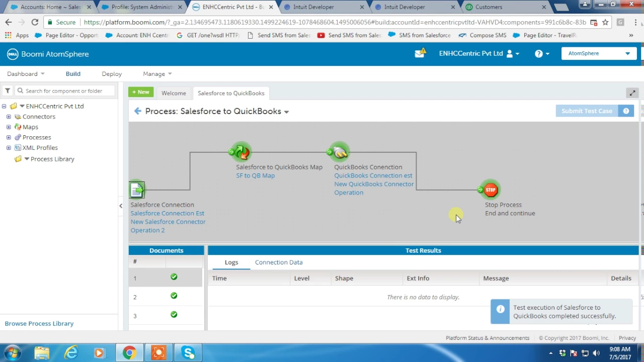Open the Apps bookmarks shortcut
The image size is (644, 362).
click(17, 35)
